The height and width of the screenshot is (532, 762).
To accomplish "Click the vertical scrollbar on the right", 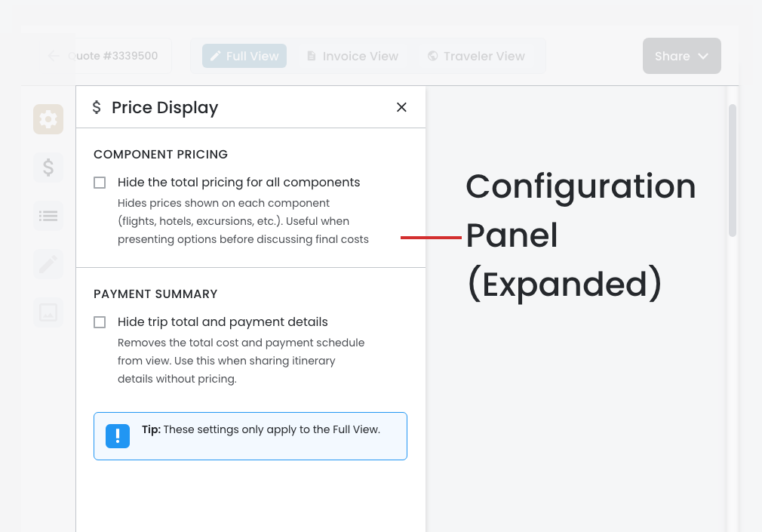I will tap(732, 170).
